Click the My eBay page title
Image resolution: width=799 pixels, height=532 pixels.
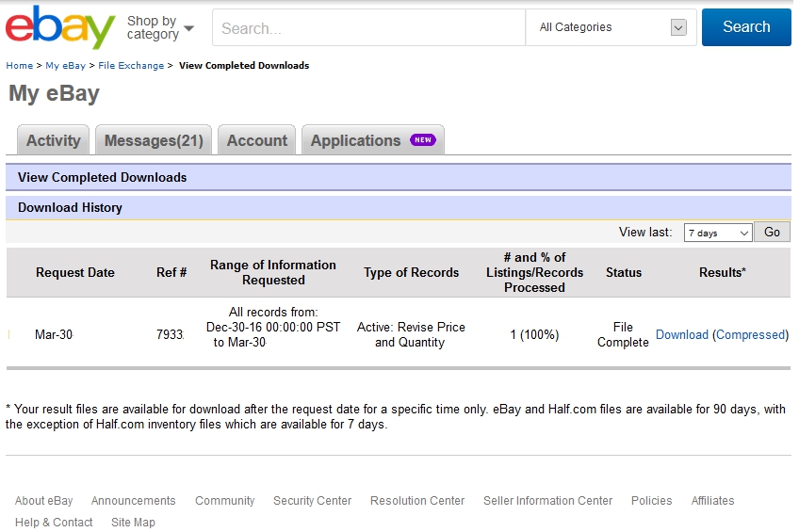point(54,93)
